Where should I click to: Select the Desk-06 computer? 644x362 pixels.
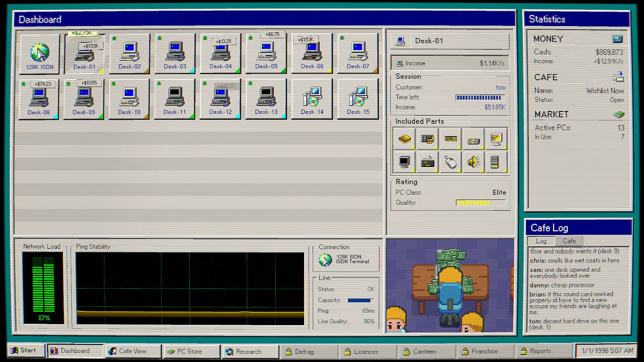point(312,54)
